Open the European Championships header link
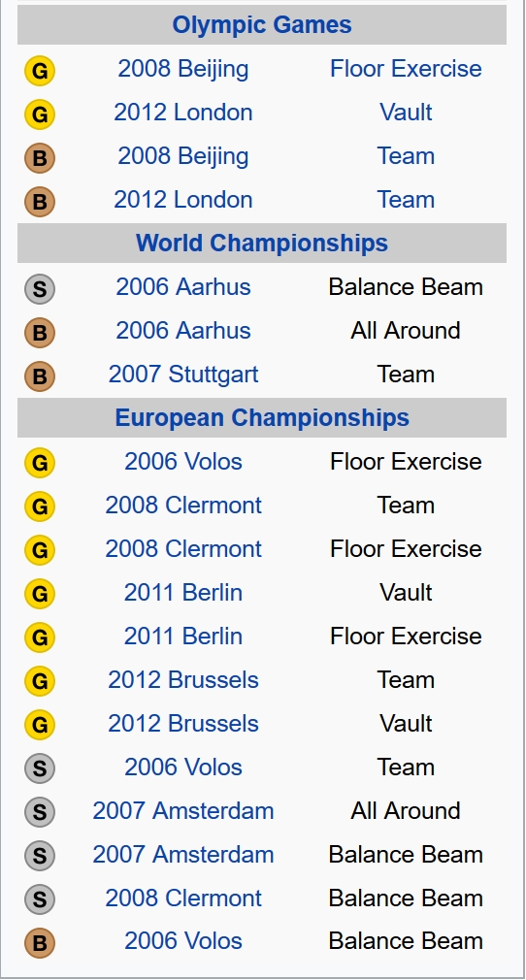Viewport: 526px width, 980px height. coord(262,417)
